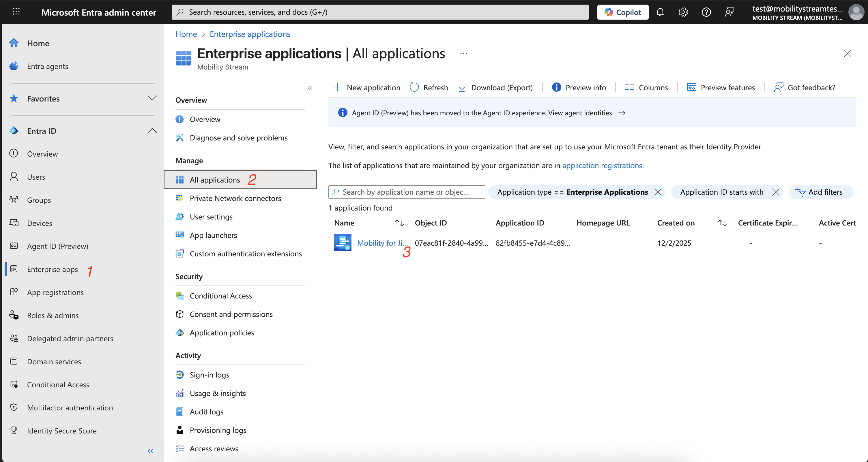The image size is (868, 462).
Task: Open Conditional Access under Security
Action: pos(221,296)
